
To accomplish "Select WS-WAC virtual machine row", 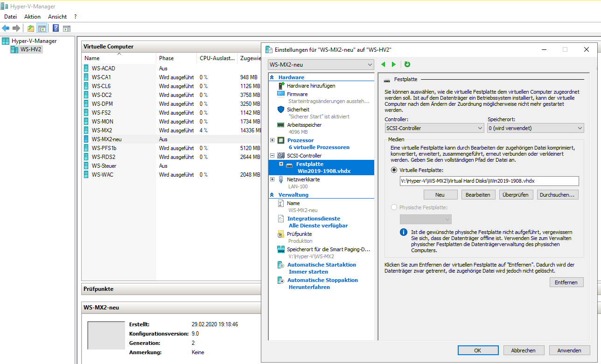I will 171,175.
